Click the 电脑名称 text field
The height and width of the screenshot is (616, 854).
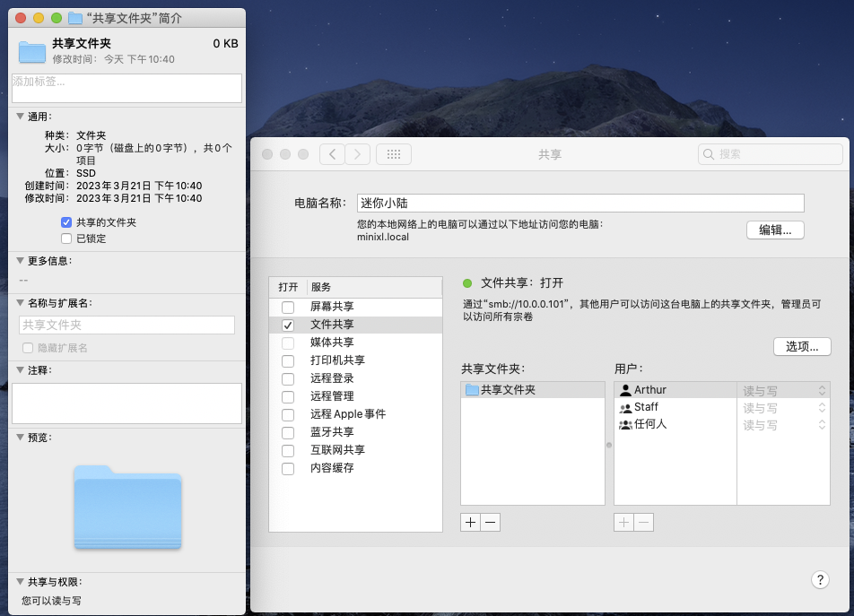click(x=580, y=204)
